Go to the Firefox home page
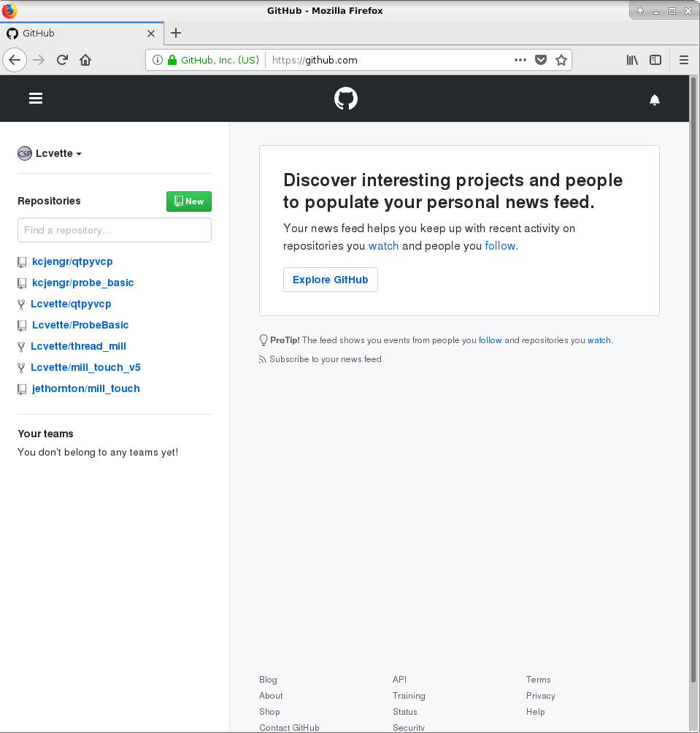The image size is (700, 733). [x=85, y=60]
